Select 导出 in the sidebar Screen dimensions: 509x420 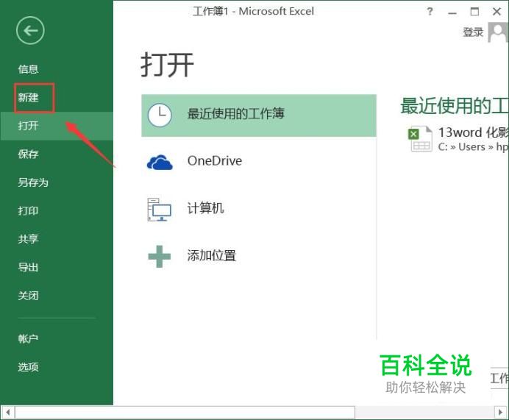28,267
